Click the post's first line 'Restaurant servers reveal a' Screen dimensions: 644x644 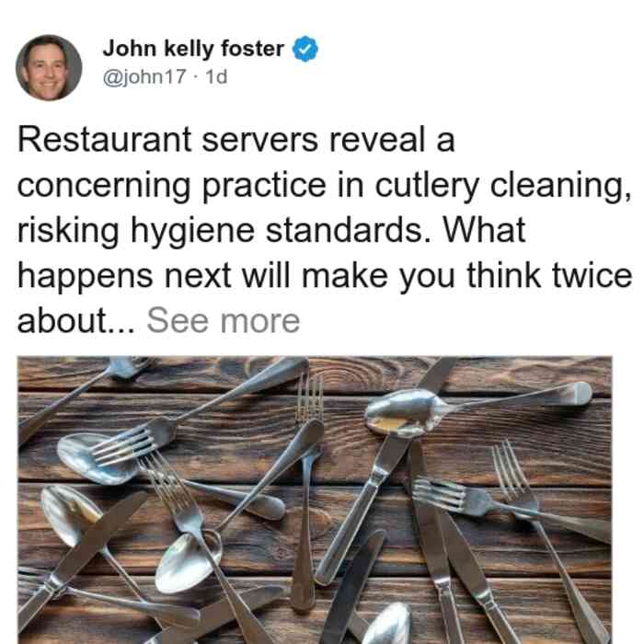[x=236, y=140]
